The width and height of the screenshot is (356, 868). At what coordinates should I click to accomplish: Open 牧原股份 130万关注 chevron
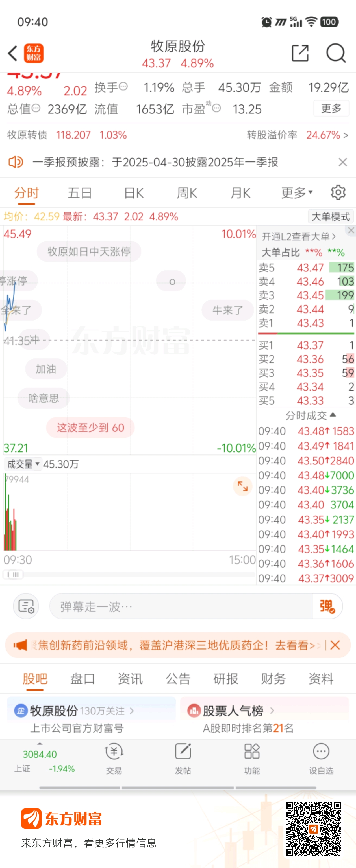coord(132,711)
